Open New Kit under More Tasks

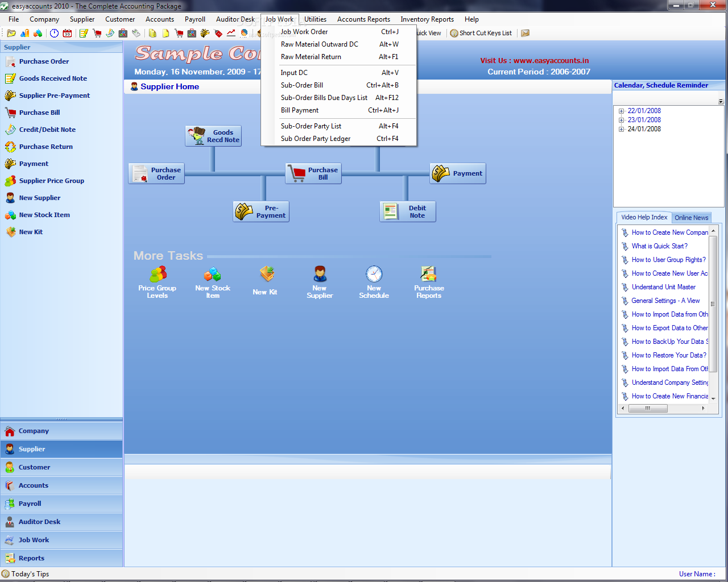click(x=265, y=281)
